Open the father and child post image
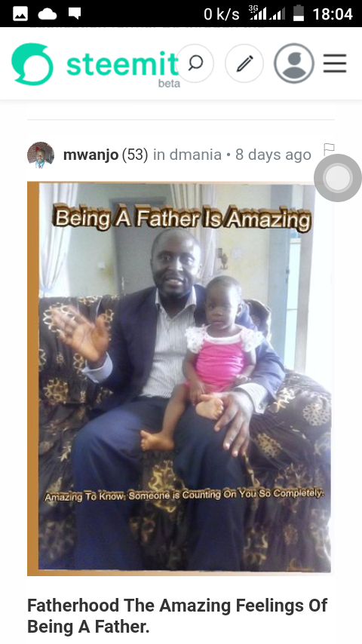 [x=179, y=379]
